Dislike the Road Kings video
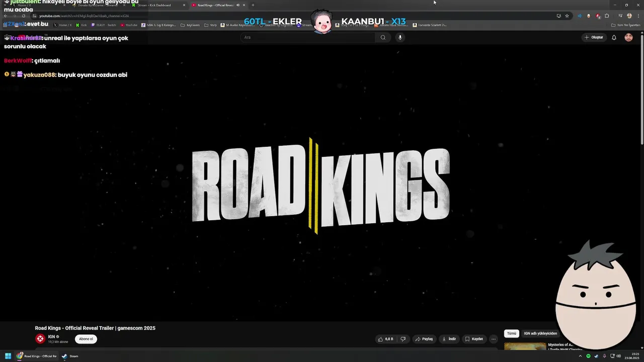Viewport: 644px width, 362px height. coord(403,339)
